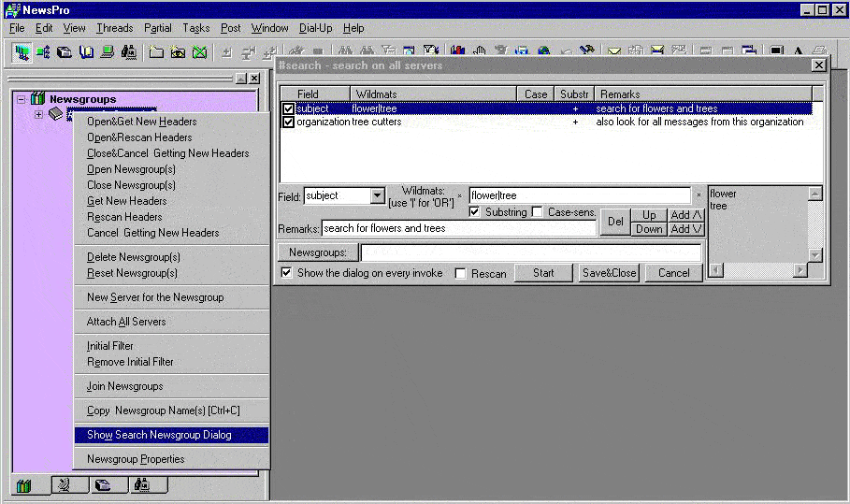Toggle Show the dialog on every invoke
The height and width of the screenshot is (504, 850).
287,273
